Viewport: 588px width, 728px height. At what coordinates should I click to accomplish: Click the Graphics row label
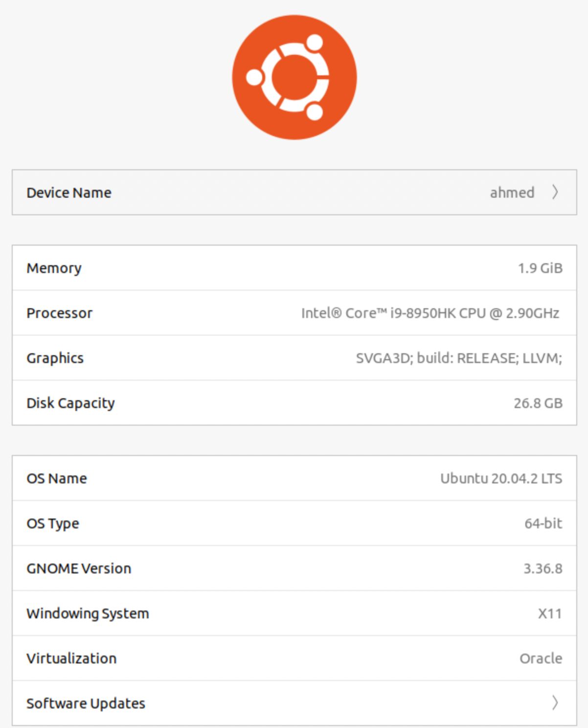tap(55, 358)
